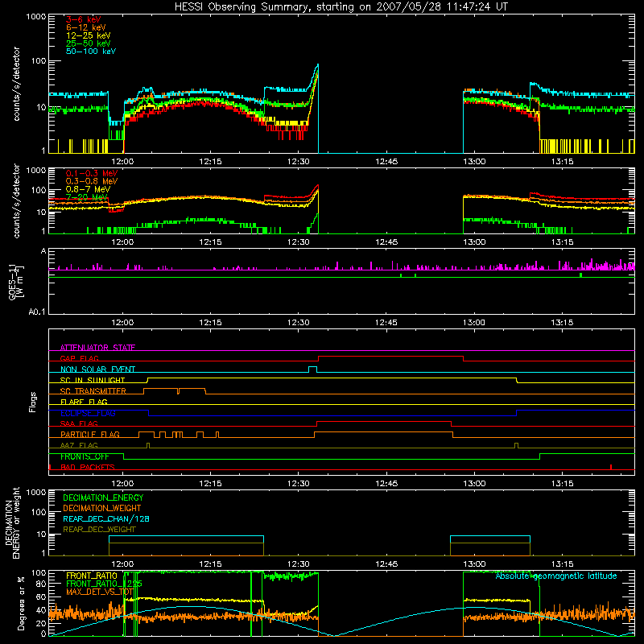Click the ATTENUATOR_STATE flag label

(x=97, y=348)
